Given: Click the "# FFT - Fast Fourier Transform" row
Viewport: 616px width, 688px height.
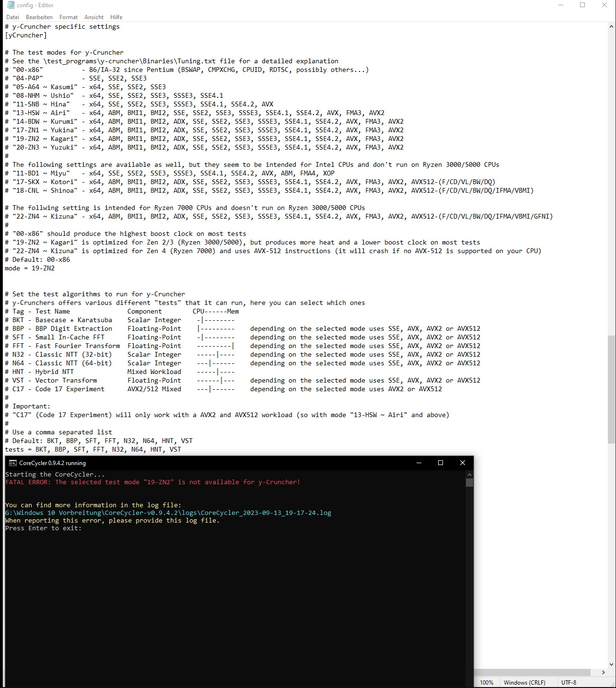Looking at the screenshot, I should (243, 346).
